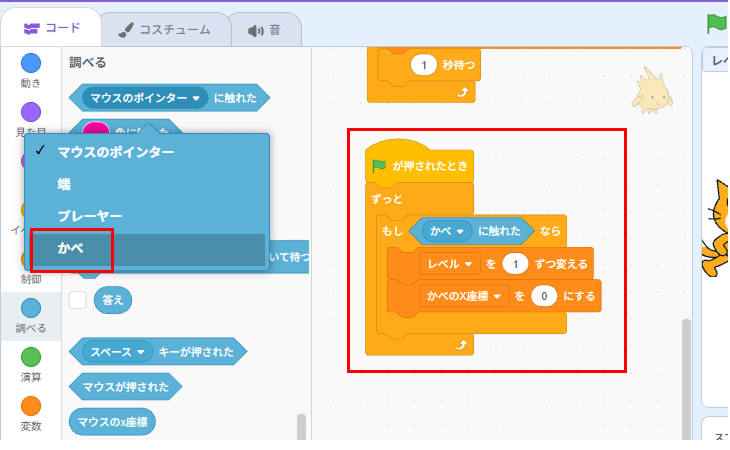This screenshot has width=730, height=450.
Task: Toggle the 答え reporter checkbox
Action: pyautogui.click(x=77, y=299)
